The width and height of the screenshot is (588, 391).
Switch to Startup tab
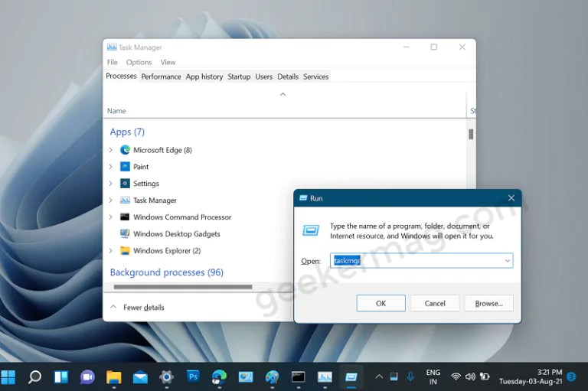[x=239, y=77]
